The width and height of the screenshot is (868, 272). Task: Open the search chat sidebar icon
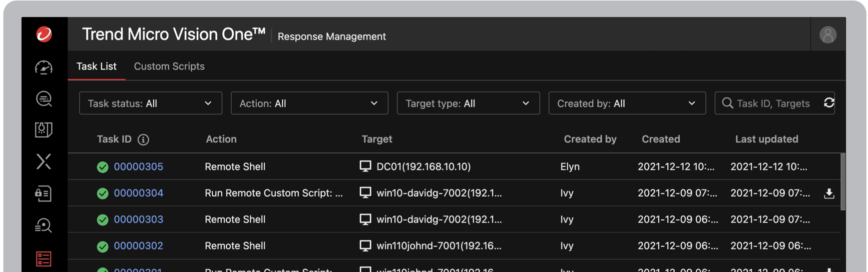(44, 98)
